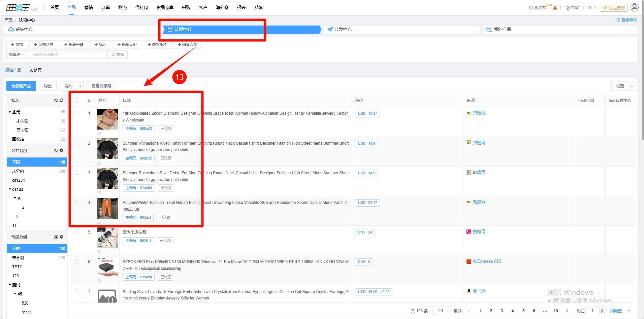644x319 pixels.
Task: Go to page 3 in pagination
Action: pyautogui.click(x=502, y=311)
